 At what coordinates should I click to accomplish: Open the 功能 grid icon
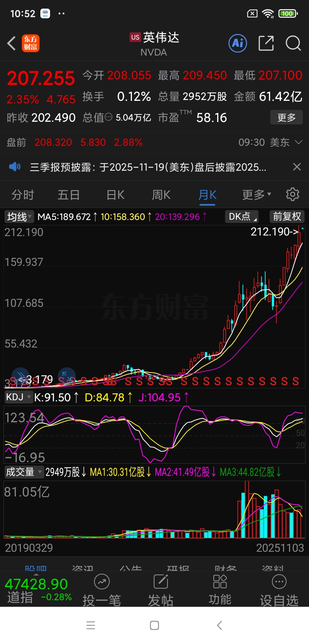pyautogui.click(x=220, y=582)
